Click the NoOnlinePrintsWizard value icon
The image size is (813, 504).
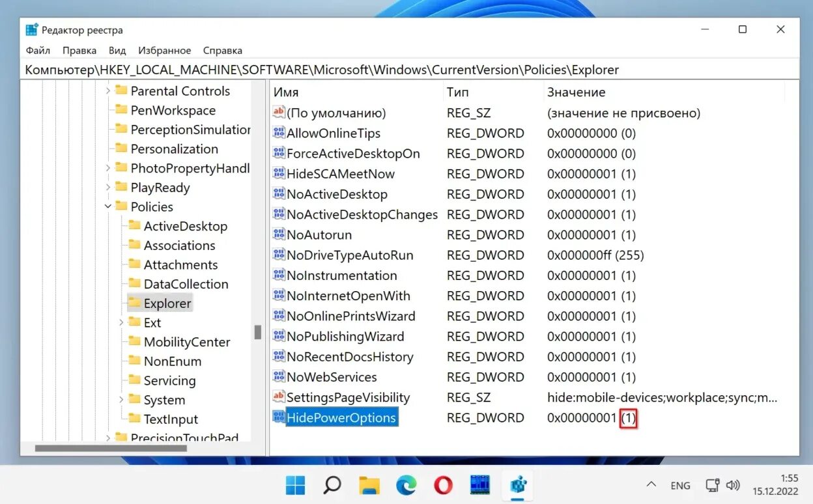point(279,316)
